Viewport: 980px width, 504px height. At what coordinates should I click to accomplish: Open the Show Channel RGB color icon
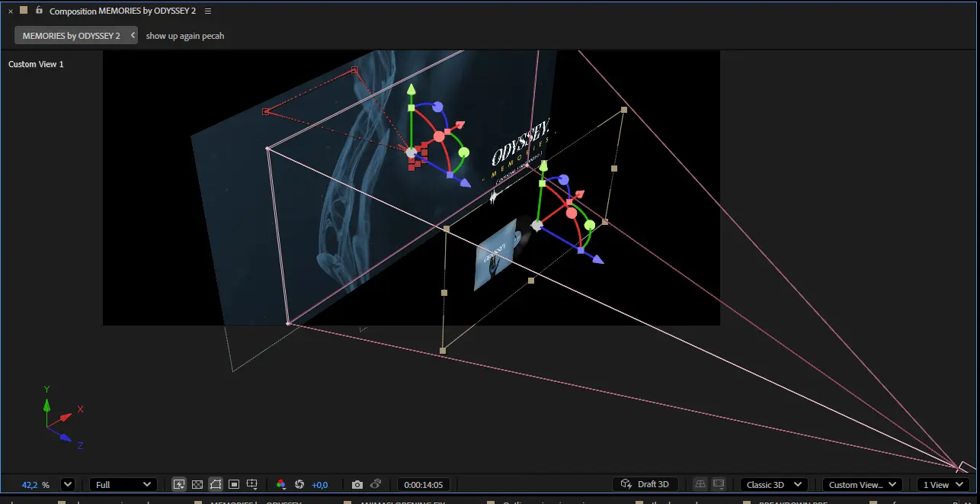point(281,484)
